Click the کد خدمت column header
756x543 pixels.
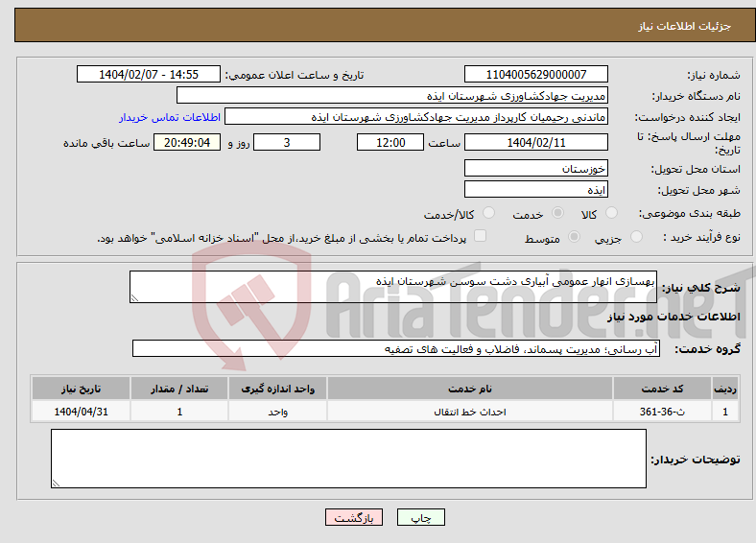[x=662, y=389]
